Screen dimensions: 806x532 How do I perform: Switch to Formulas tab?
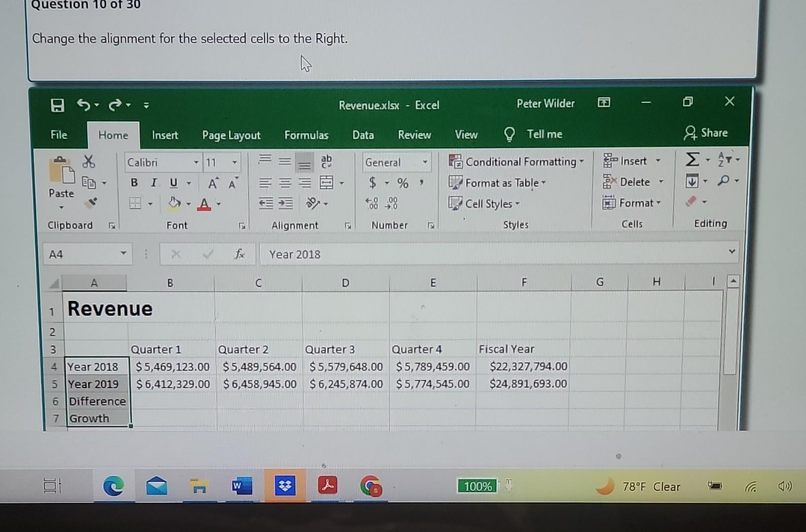click(306, 135)
